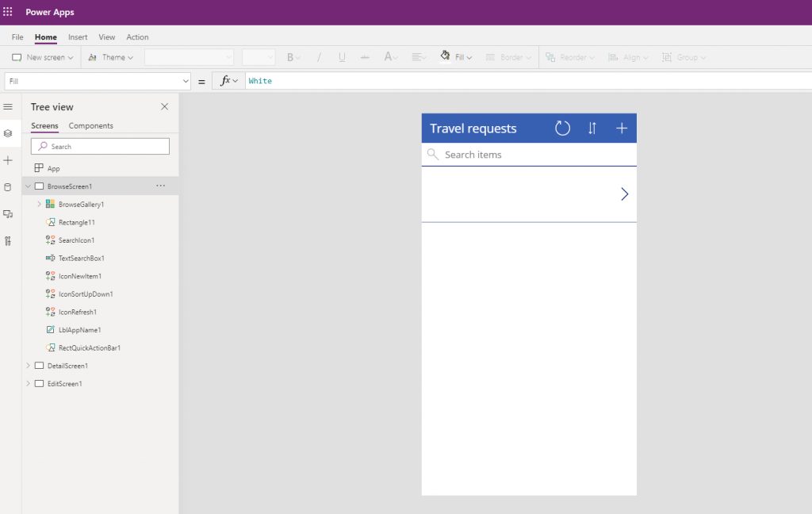Click the sort up-down icon in app header

click(x=592, y=128)
